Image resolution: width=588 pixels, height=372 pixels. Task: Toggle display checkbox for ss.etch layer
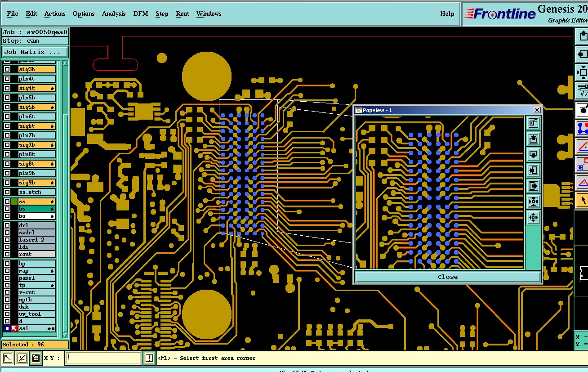coord(7,192)
